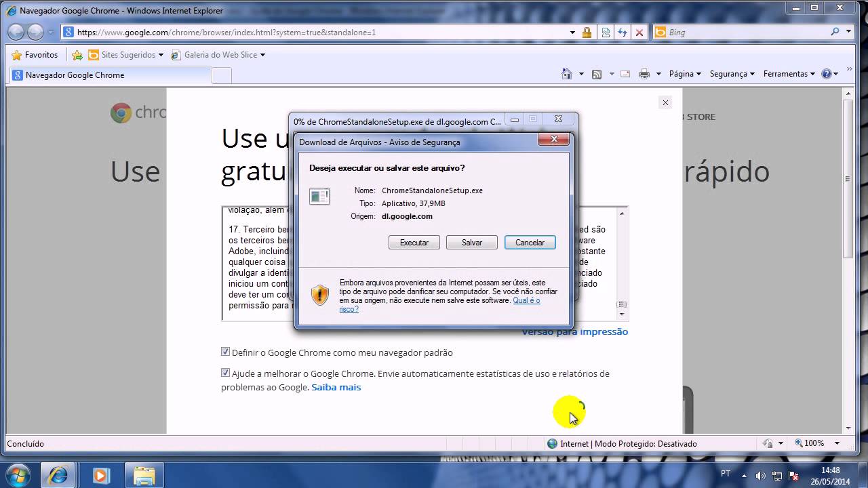
Task: Close the Chrome terms overlay with X
Action: [665, 102]
